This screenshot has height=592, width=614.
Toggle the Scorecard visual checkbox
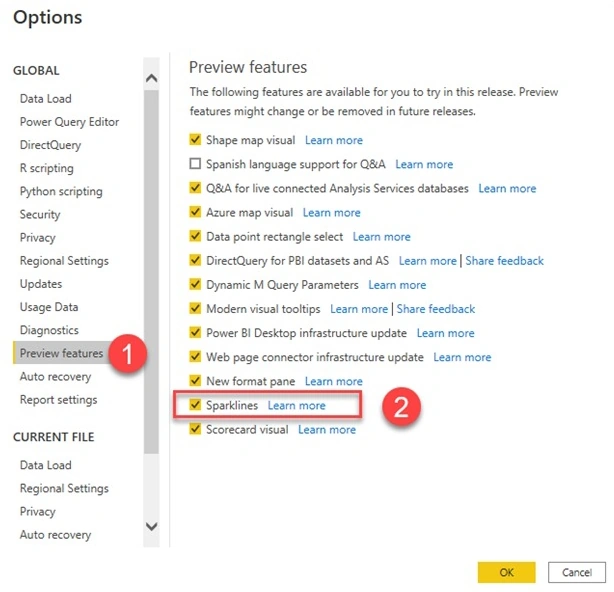[195, 429]
